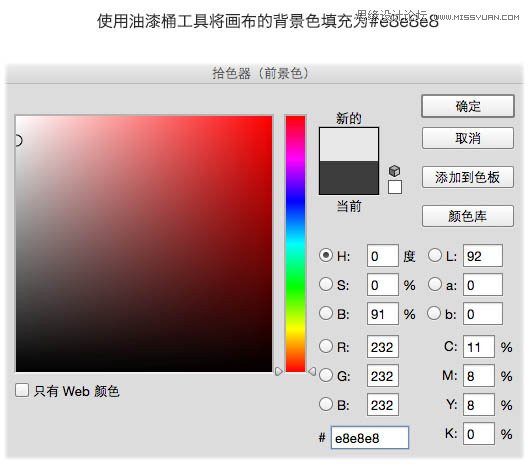Open the 颜色库 color libraries
The image size is (530, 466).
pyautogui.click(x=468, y=216)
